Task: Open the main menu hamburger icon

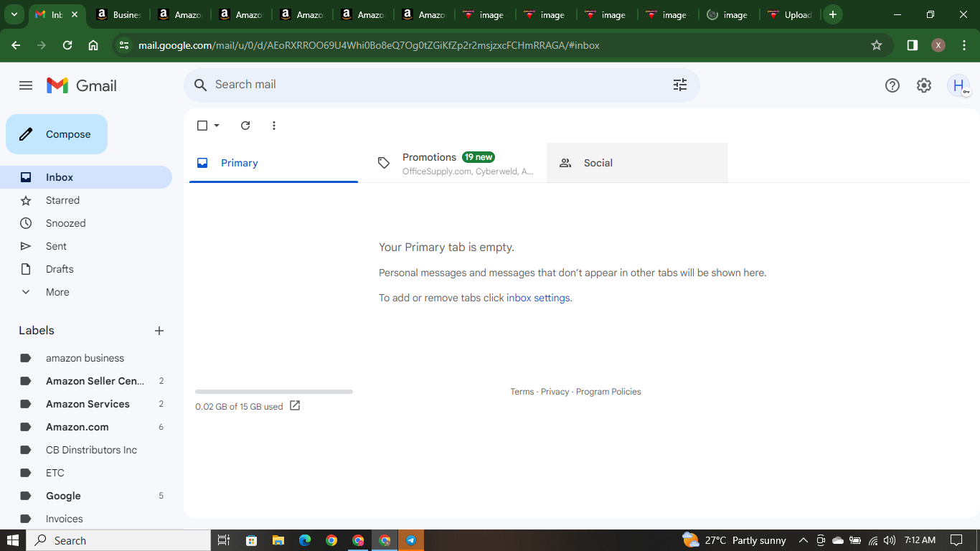Action: tap(26, 85)
